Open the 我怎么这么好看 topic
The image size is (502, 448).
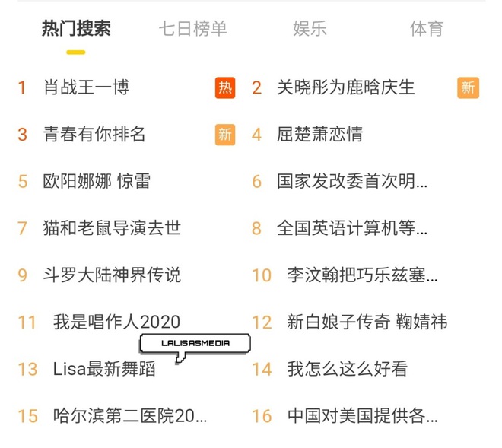(x=348, y=369)
